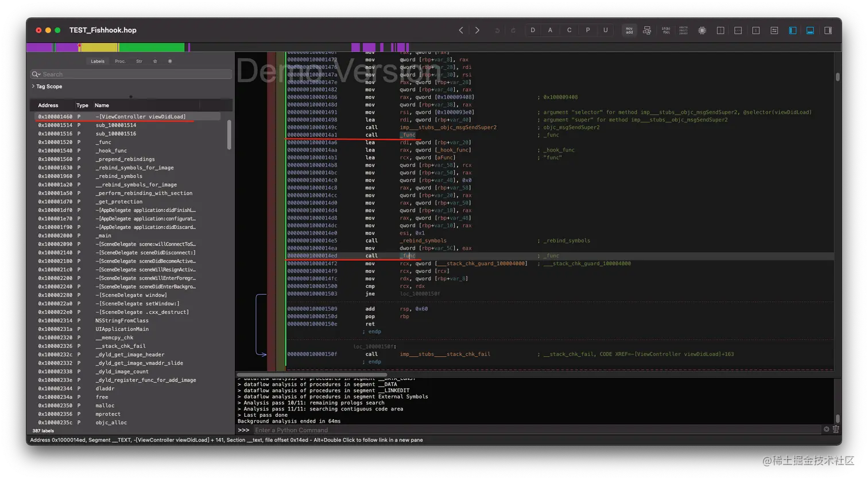Mark selection as Procedure with P button
Screen dimensions: 868x480
click(x=587, y=30)
